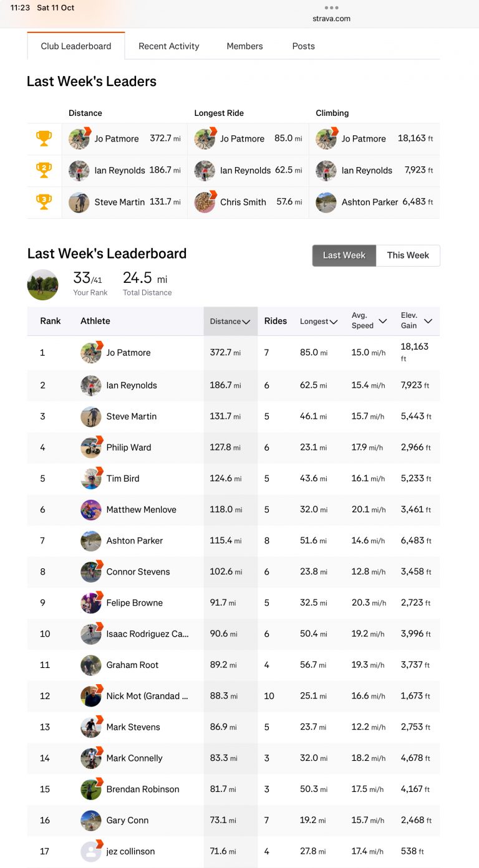Click your own profile thumbnail beside rank
This screenshot has width=479, height=868.
[x=43, y=285]
